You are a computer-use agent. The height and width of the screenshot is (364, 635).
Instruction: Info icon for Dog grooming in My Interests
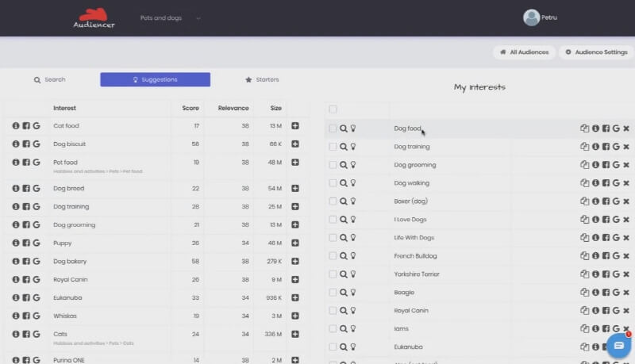tap(595, 165)
